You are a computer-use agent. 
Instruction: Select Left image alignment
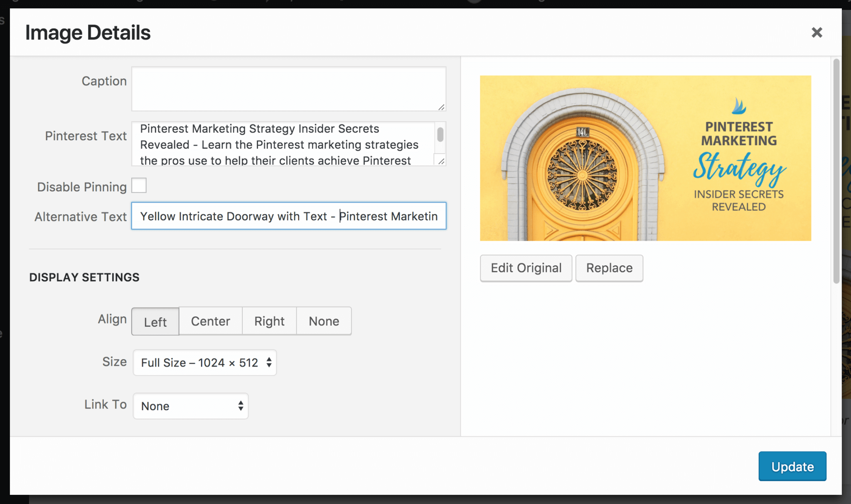pyautogui.click(x=155, y=321)
